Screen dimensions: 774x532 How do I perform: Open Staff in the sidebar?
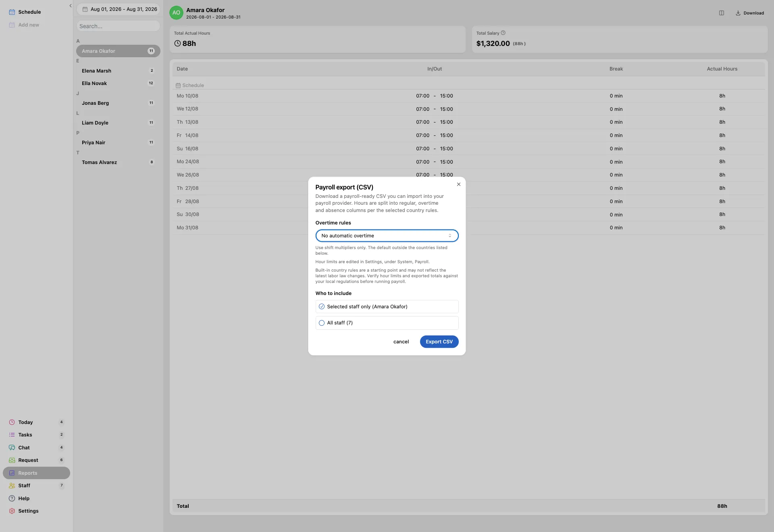coord(36,486)
